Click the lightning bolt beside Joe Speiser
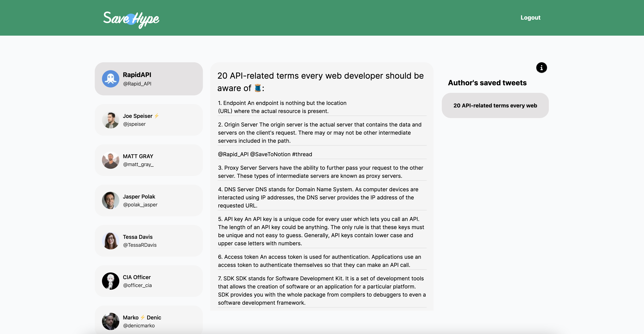The image size is (644, 334). [x=157, y=116]
